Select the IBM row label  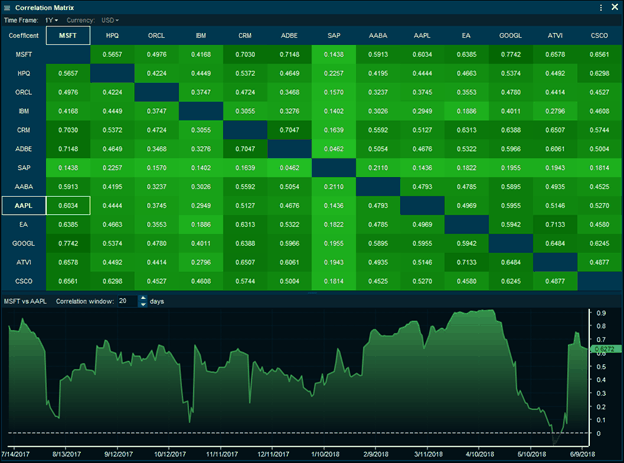click(23, 110)
